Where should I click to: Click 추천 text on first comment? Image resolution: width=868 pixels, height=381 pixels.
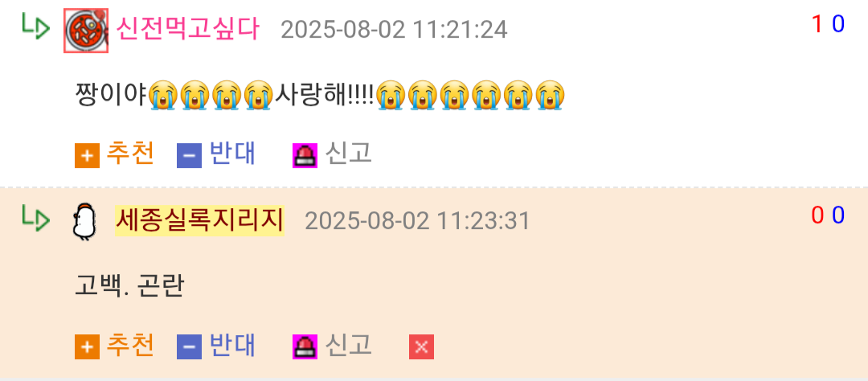pos(130,154)
